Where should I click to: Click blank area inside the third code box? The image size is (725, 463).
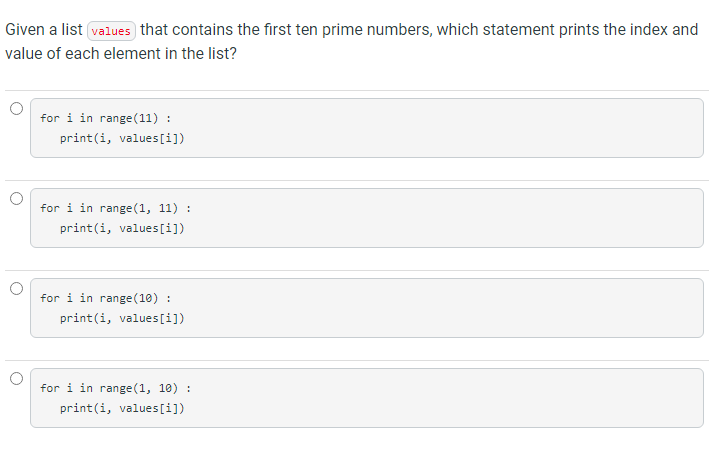[x=439, y=308]
